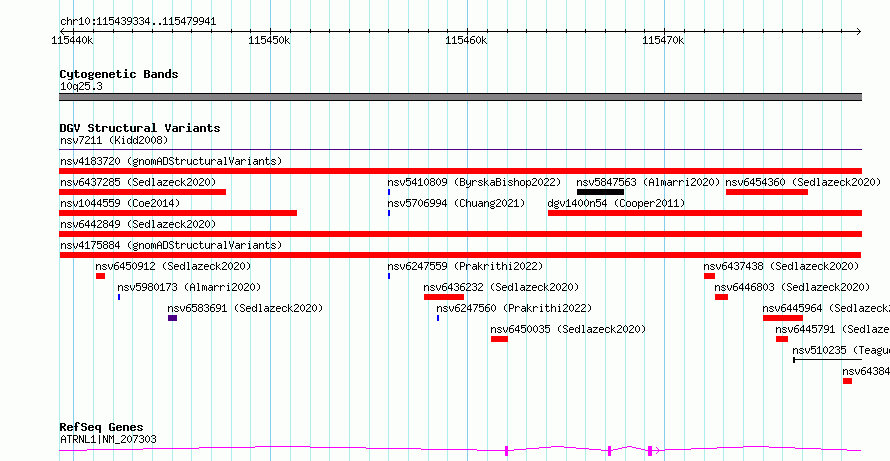Image resolution: width=890 pixels, height=461 pixels.
Task: Click the 115470k ruler tick label
Action: point(664,41)
